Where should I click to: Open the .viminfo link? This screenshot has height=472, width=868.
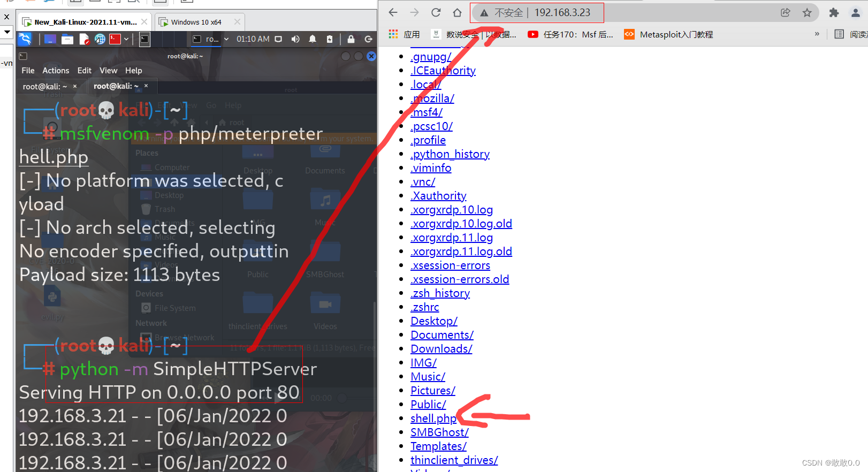tap(431, 168)
